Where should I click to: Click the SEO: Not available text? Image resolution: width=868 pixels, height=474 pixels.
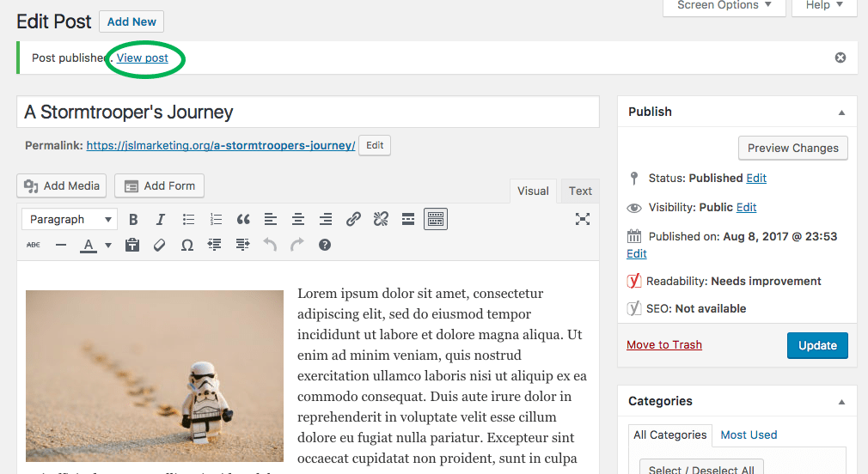coord(696,308)
